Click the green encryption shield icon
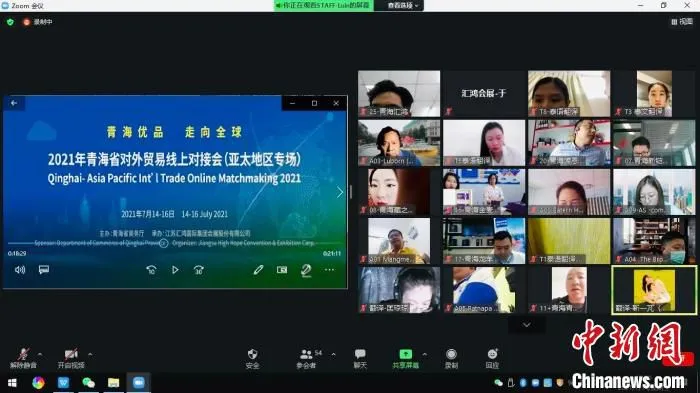 coord(10,21)
